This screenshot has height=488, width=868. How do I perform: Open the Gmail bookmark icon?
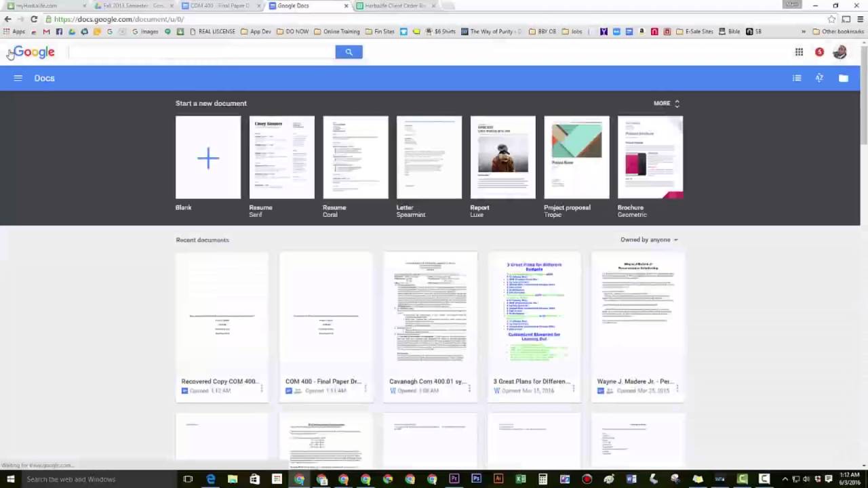point(46,31)
